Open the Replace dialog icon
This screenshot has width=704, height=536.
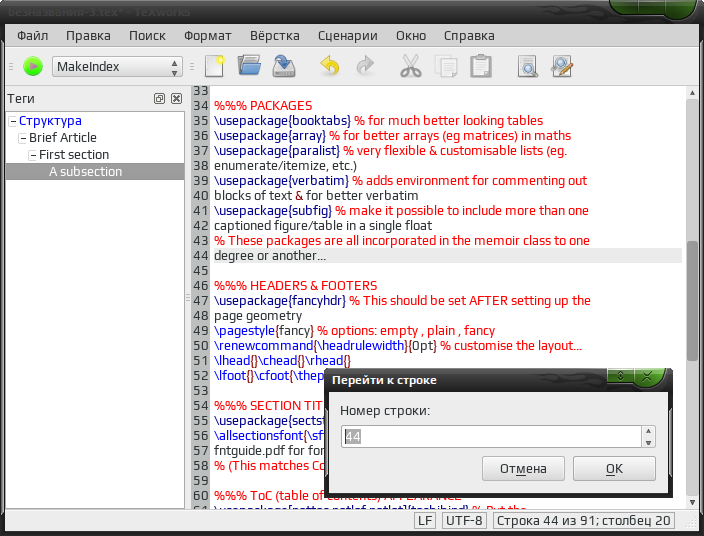(x=562, y=66)
